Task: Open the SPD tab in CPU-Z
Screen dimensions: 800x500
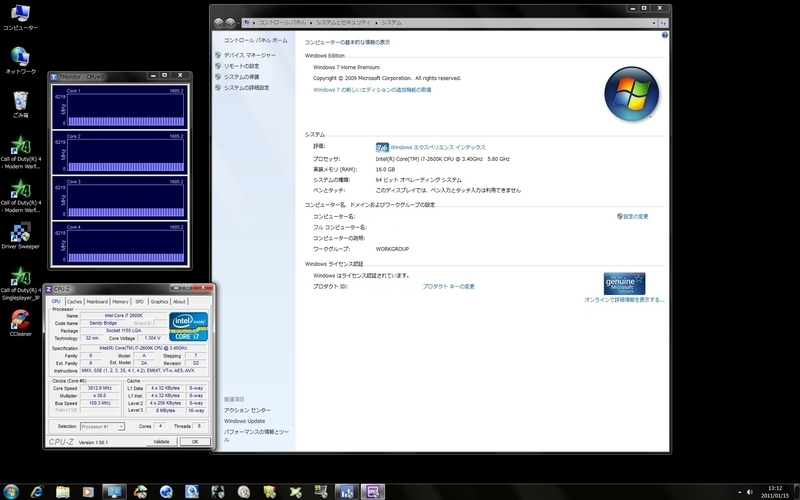Action: [x=139, y=302]
